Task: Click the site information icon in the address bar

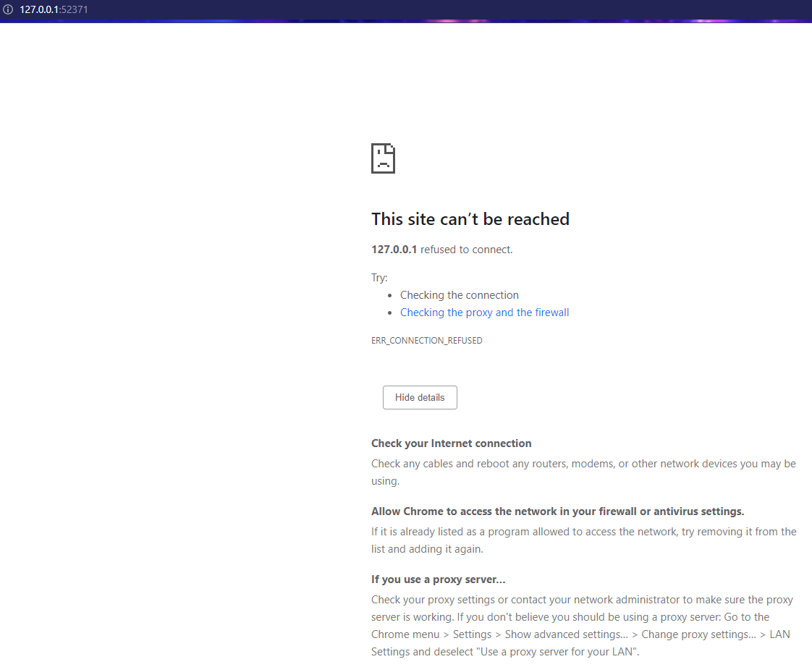Action: pyautogui.click(x=8, y=9)
